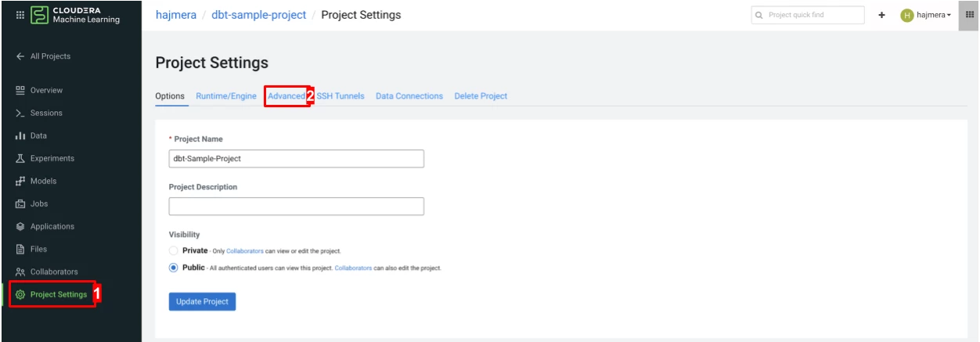Click the Project Description input field

(x=296, y=206)
